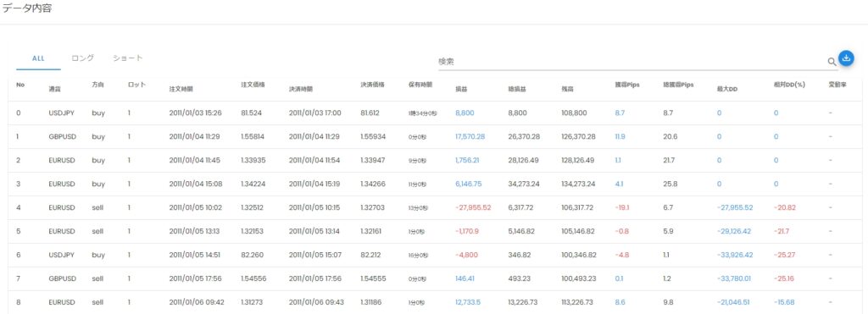Screen dimensions: 868x314
Task: Click loss value -4,800
Action: [466, 256]
